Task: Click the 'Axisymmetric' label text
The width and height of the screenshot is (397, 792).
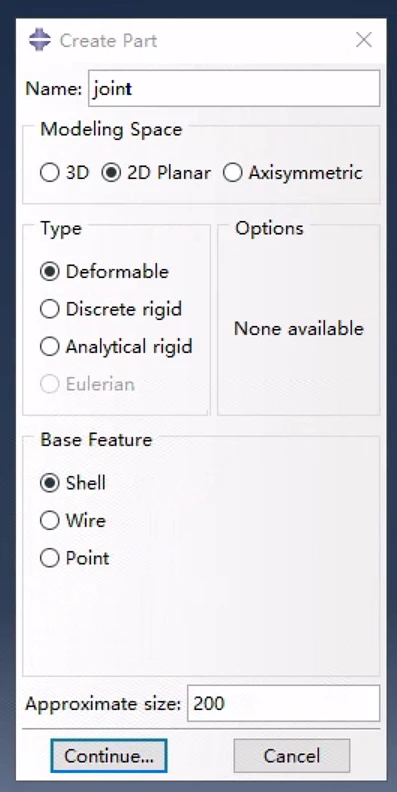Action: pos(306,173)
